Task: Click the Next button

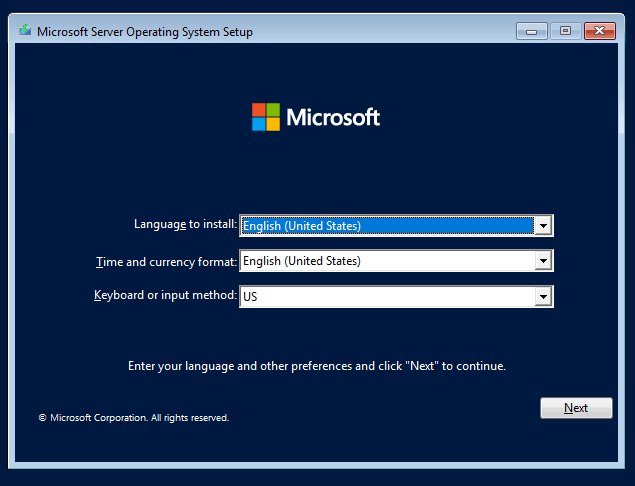Action: click(576, 408)
